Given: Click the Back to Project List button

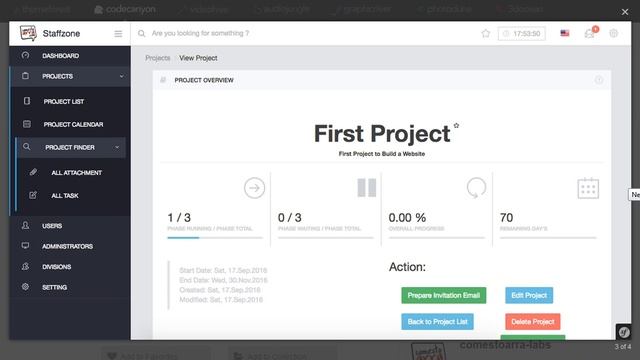Looking at the screenshot, I should click(x=437, y=322).
